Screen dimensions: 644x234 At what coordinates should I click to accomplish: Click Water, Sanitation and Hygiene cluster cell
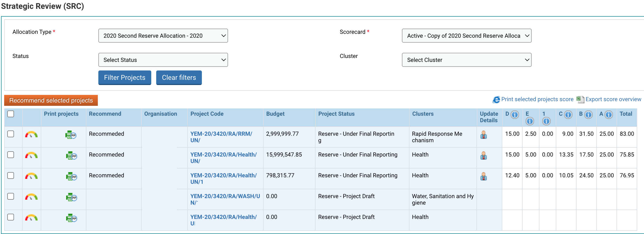pyautogui.click(x=443, y=199)
